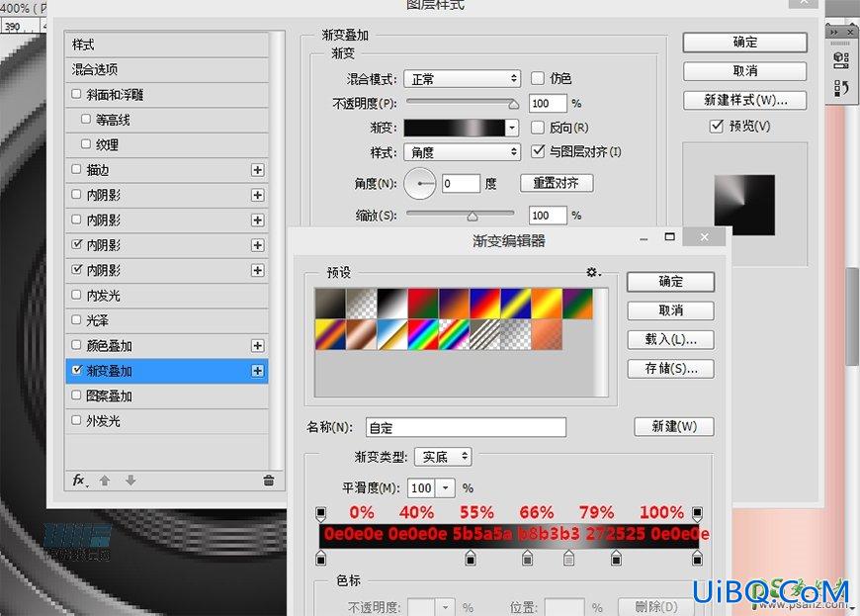Viewport: 860px width, 616px height.
Task: Click the plus icon beside 颜色叠加
Action: (x=258, y=346)
